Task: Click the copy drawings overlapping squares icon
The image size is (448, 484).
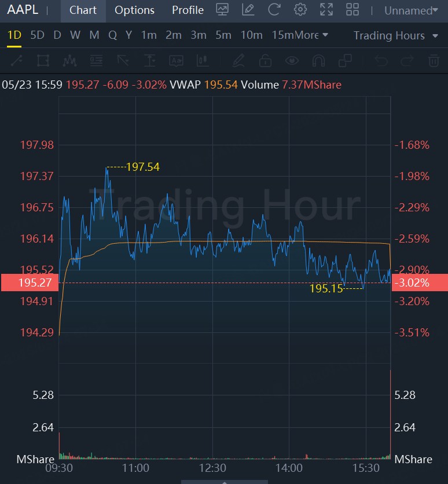Action: (x=345, y=61)
